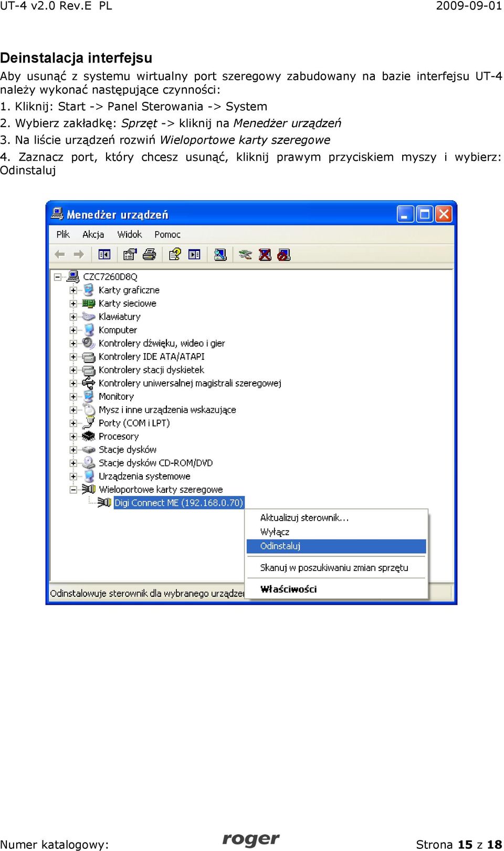Click the Procesory chip icon
The image size is (504, 851).
89,436
